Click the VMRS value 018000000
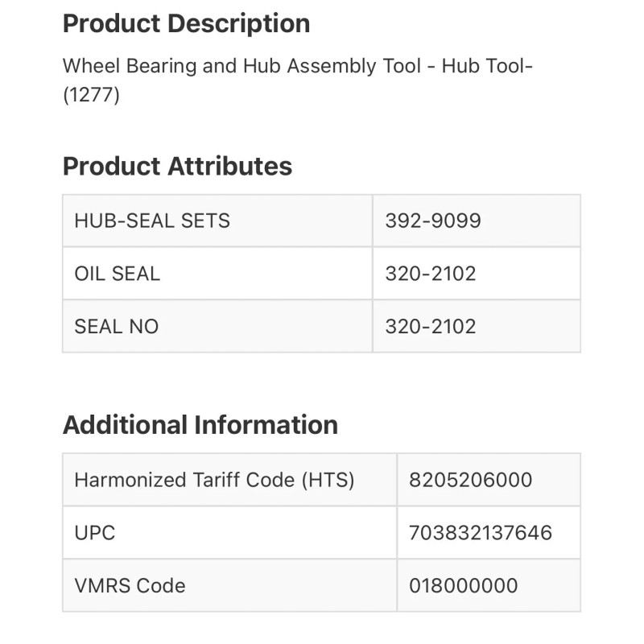644x644 pixels. 463,585
